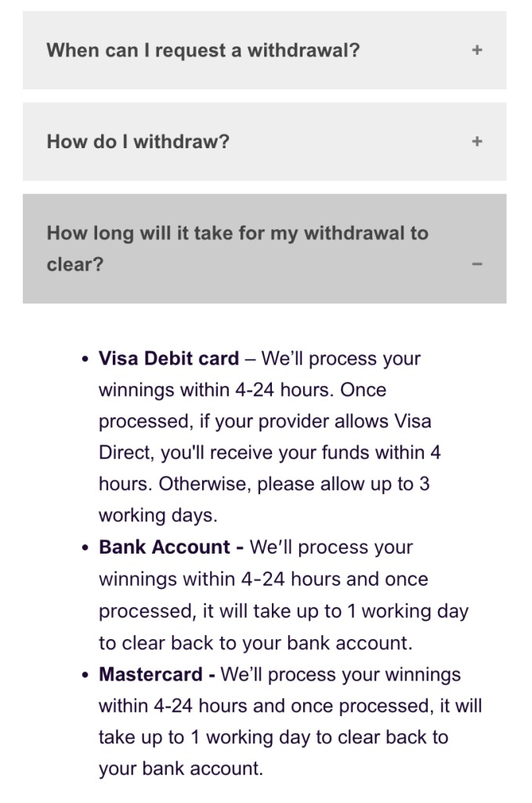Click the bullet point before "Visa Debit card"
The width and height of the screenshot is (532, 803).
[x=85, y=359]
